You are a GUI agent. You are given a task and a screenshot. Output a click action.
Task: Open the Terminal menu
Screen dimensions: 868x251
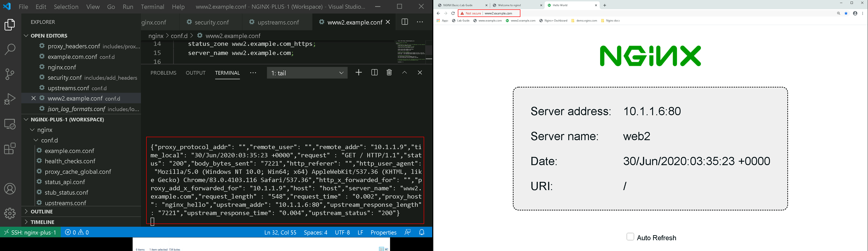152,7
